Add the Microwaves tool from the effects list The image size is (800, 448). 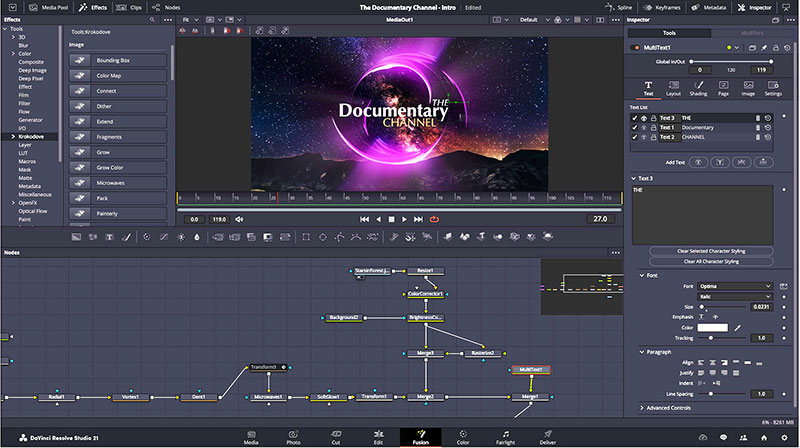(118, 183)
